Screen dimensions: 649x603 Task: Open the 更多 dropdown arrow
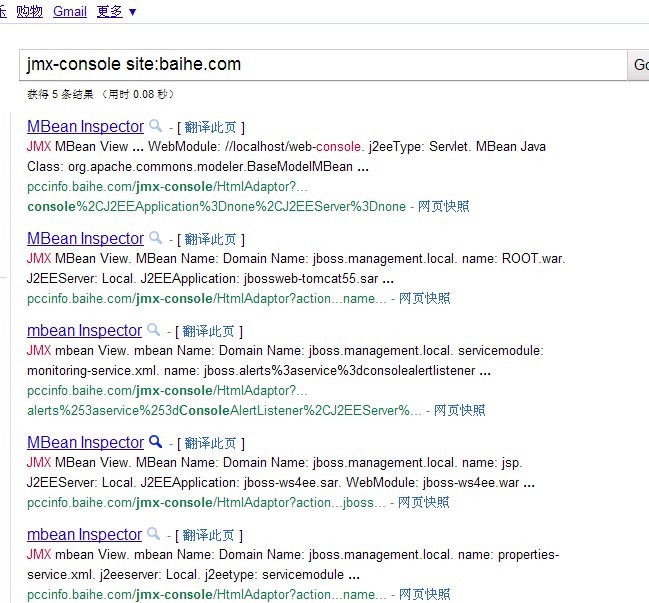pyautogui.click(x=132, y=12)
